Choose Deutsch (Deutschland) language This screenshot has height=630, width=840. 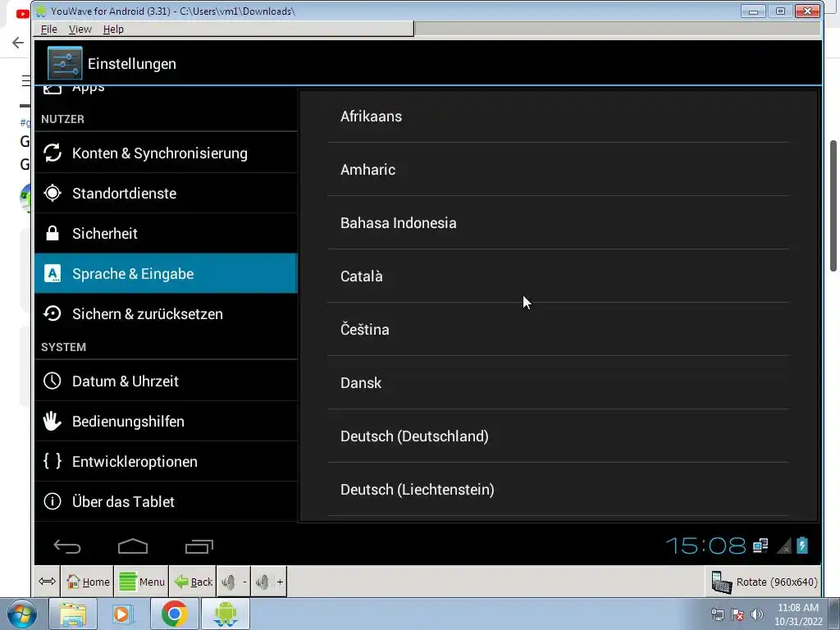pyautogui.click(x=558, y=436)
